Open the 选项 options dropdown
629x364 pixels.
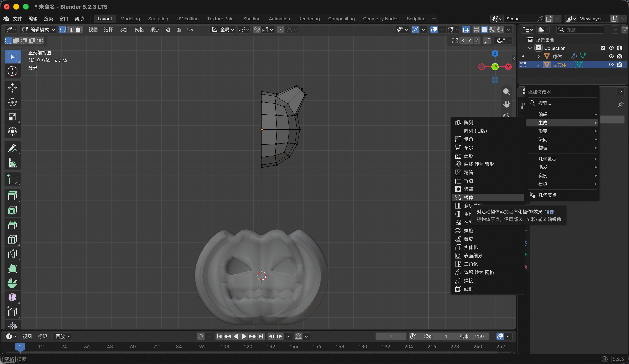pos(503,41)
